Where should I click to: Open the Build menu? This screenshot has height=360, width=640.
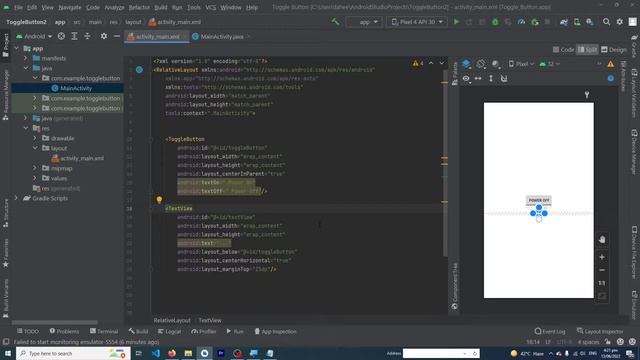coord(160,7)
